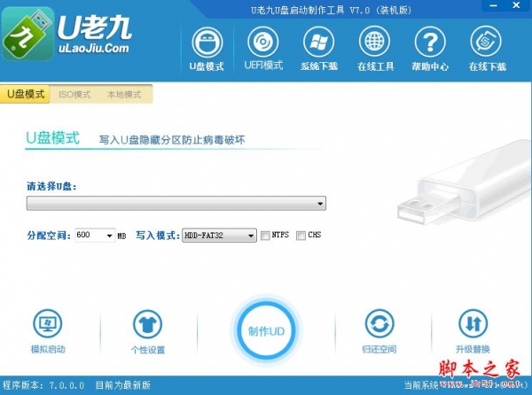Image resolution: width=532 pixels, height=395 pixels.
Task: Open the U盘模式 toolbar icon
Action: tap(207, 43)
